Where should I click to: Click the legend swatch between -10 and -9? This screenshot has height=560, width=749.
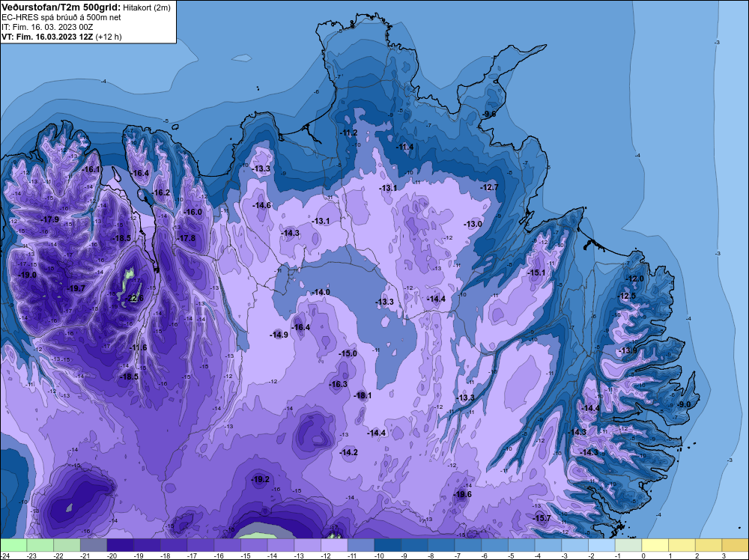388,545
